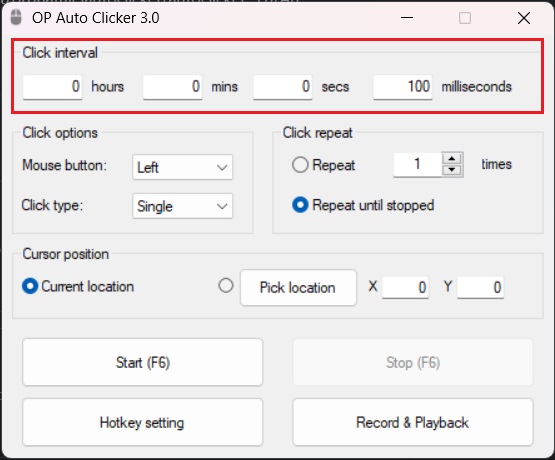Open the Click type dropdown
Image resolution: width=555 pixels, height=460 pixels.
(182, 206)
